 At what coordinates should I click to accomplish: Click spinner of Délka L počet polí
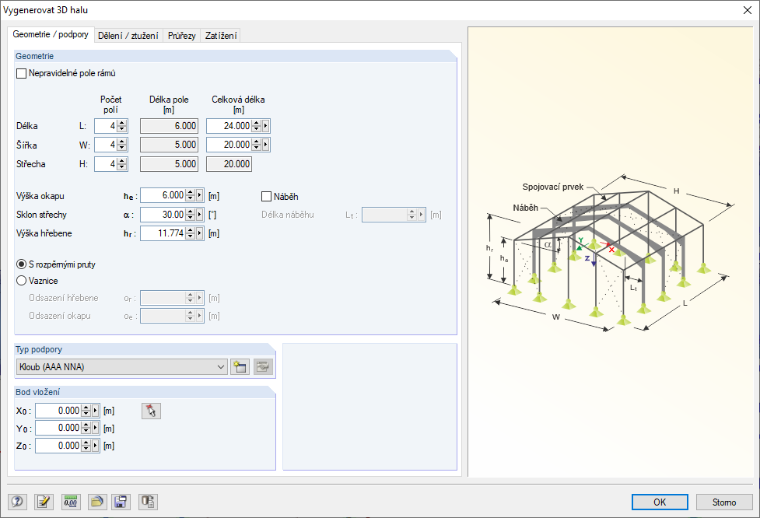(122, 126)
